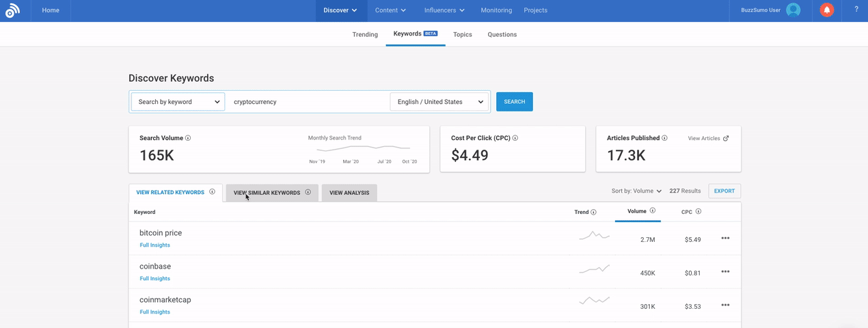Expand the Search by keyword dropdown
The width and height of the screenshot is (868, 328).
[178, 102]
